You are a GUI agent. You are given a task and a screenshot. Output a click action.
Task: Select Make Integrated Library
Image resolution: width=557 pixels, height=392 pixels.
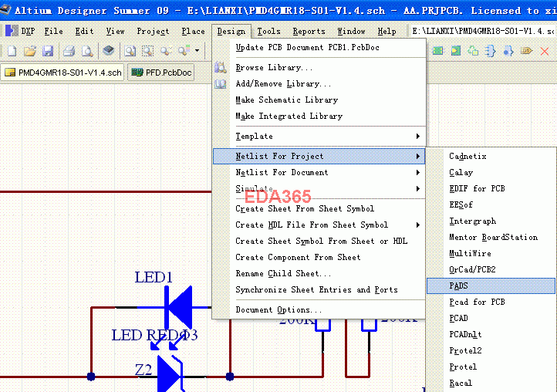319,117
